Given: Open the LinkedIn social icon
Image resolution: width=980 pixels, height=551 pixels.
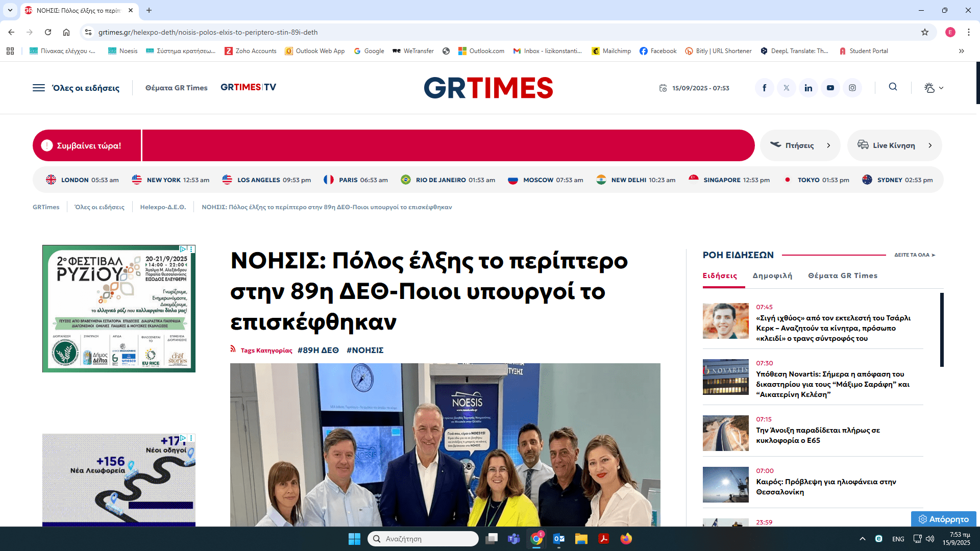Looking at the screenshot, I should point(808,88).
